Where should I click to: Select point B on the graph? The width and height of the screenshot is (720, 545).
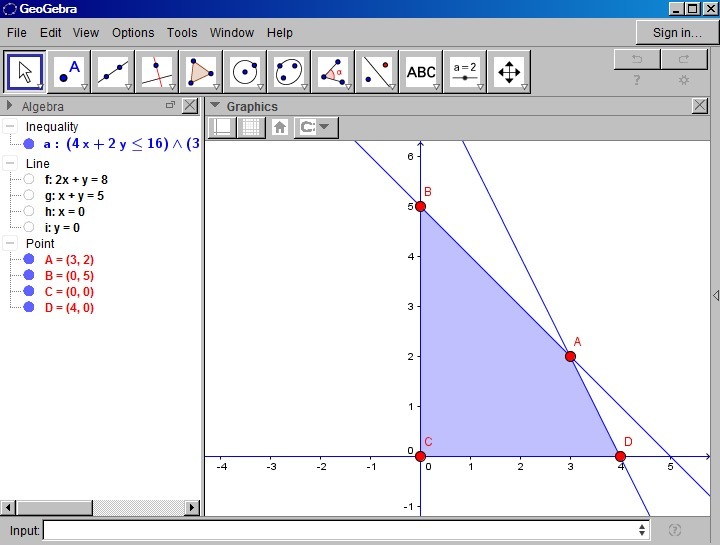(420, 206)
